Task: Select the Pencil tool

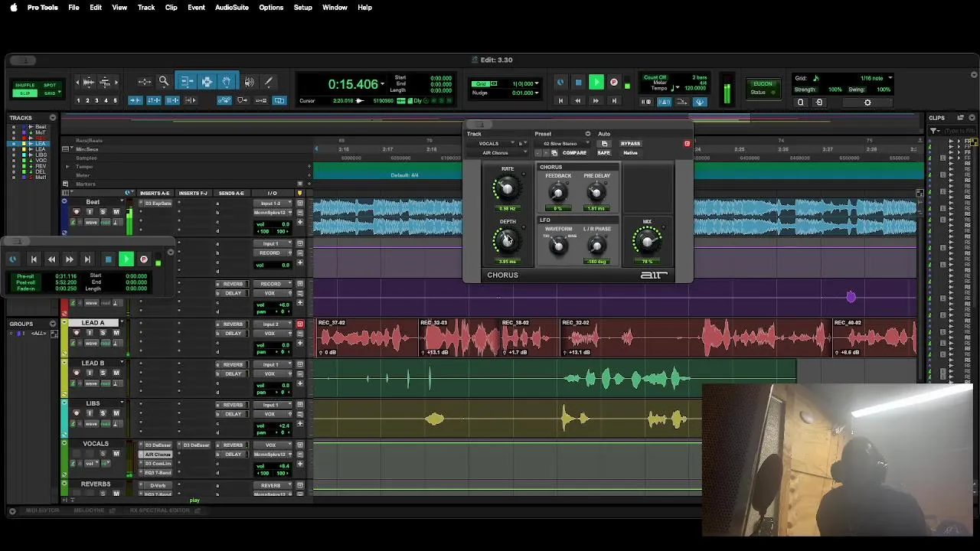Action: click(268, 81)
